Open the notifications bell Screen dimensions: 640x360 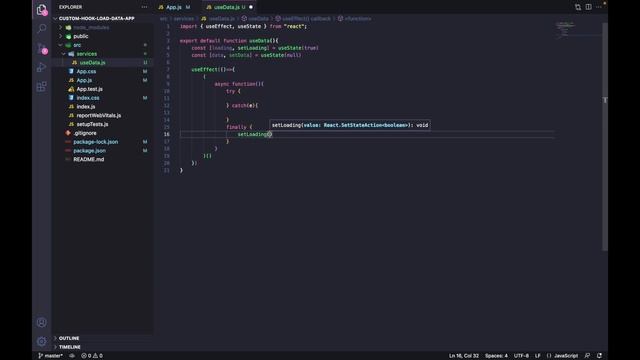599,356
